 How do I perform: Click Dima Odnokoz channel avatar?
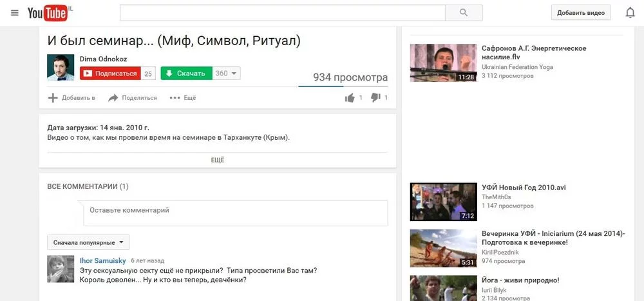pyautogui.click(x=61, y=68)
